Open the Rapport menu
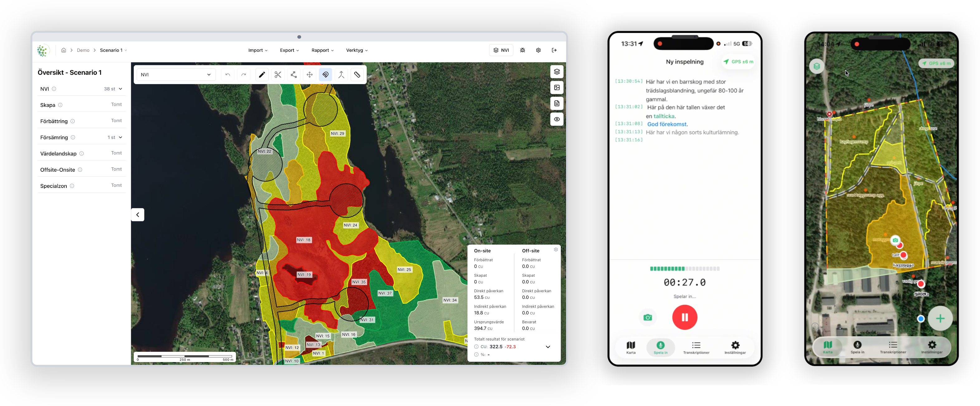980x406 pixels. coord(322,50)
